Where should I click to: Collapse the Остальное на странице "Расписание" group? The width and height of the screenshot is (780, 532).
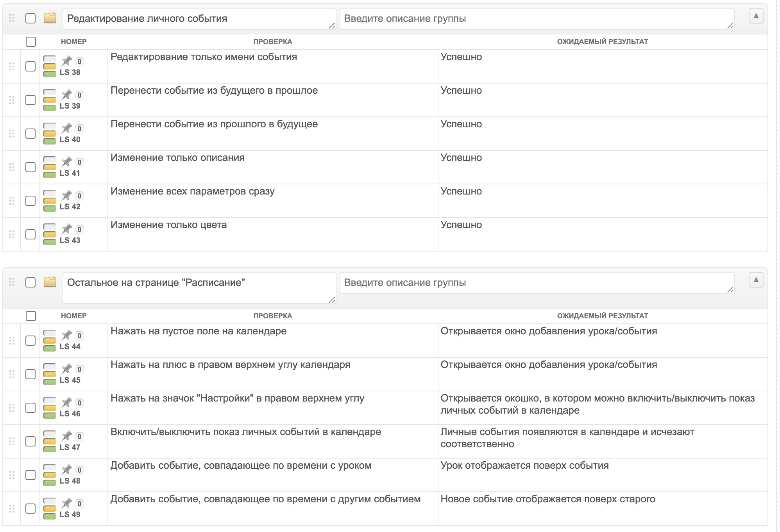tap(756, 280)
